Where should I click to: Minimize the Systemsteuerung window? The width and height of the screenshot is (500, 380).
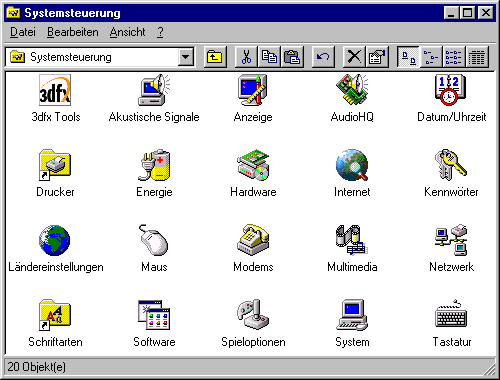(x=452, y=13)
